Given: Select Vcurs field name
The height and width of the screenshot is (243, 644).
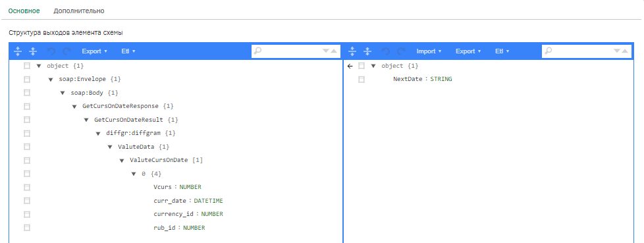Looking at the screenshot, I should tap(163, 187).
